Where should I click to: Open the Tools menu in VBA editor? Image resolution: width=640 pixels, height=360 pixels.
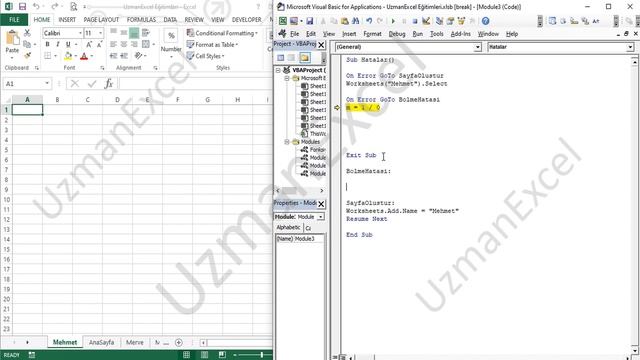[436, 34]
